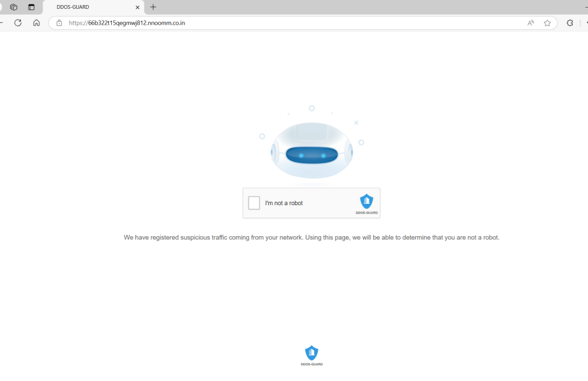Click the site security lock icon
588x381 pixels.
(x=59, y=23)
